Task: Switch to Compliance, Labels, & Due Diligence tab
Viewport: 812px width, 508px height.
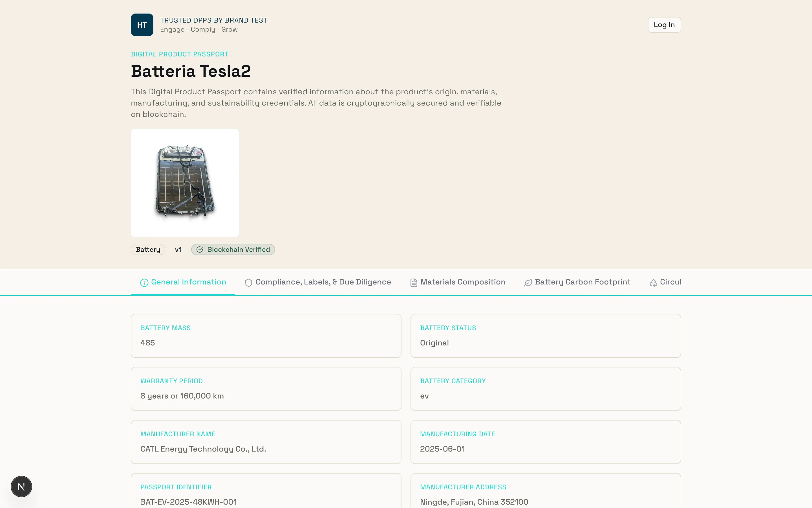Action: (x=318, y=282)
